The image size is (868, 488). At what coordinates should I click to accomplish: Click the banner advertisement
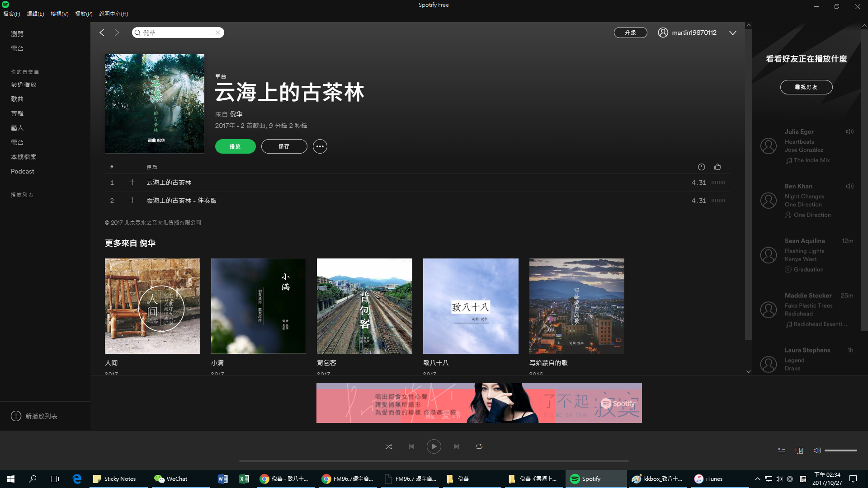[x=479, y=403]
